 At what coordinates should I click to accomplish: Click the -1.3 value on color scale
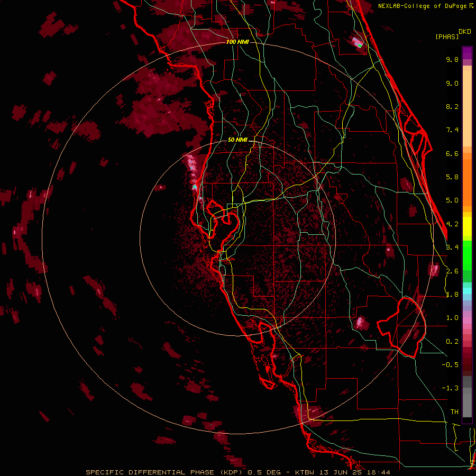click(x=450, y=388)
